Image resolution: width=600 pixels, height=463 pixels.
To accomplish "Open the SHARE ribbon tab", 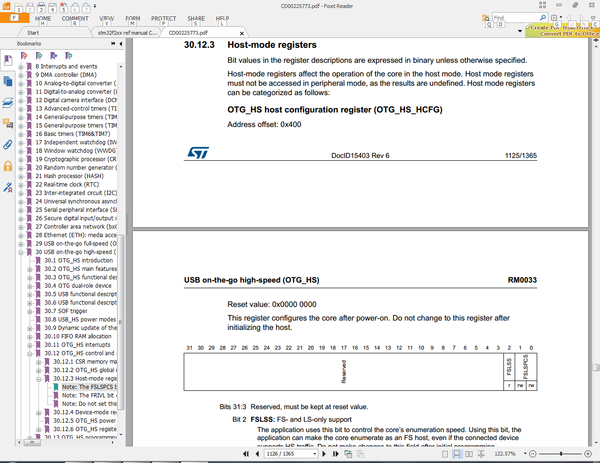I will (196, 18).
